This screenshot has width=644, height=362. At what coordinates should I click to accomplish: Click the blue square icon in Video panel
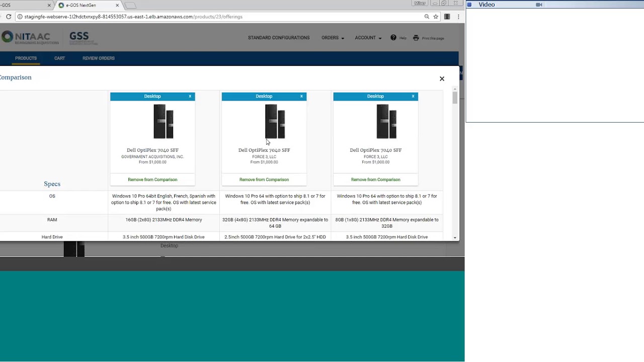[x=469, y=5]
